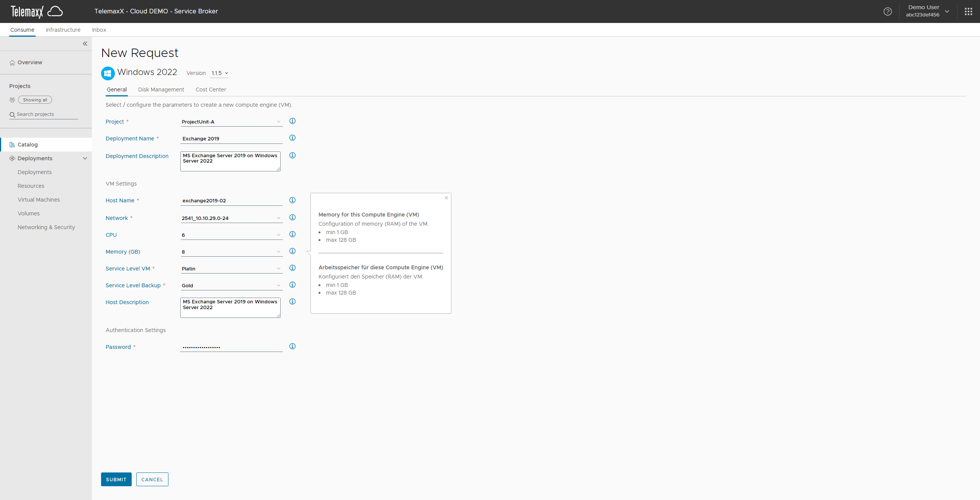The width and height of the screenshot is (980, 500).
Task: Switch to the Cost Center tab
Action: point(211,89)
